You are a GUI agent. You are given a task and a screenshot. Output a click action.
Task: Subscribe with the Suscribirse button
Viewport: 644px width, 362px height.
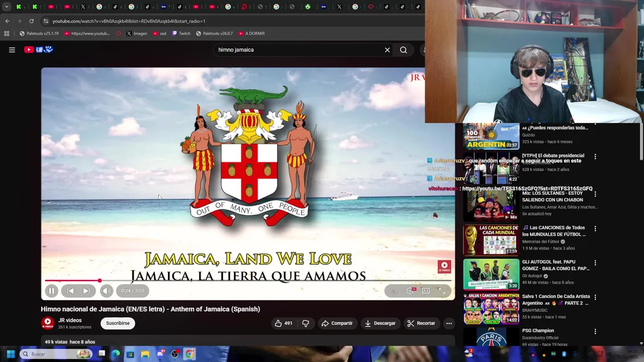[118, 323]
